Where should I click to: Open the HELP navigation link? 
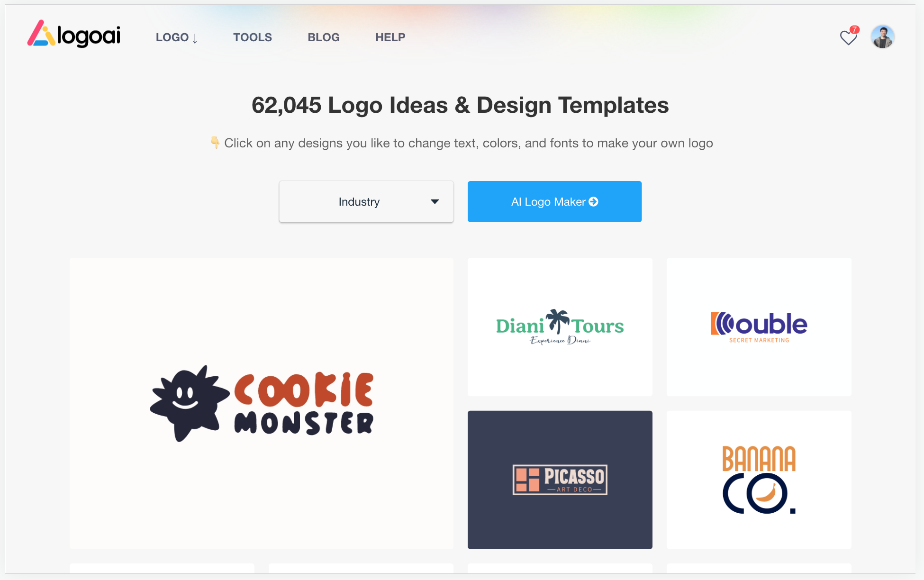pyautogui.click(x=390, y=37)
